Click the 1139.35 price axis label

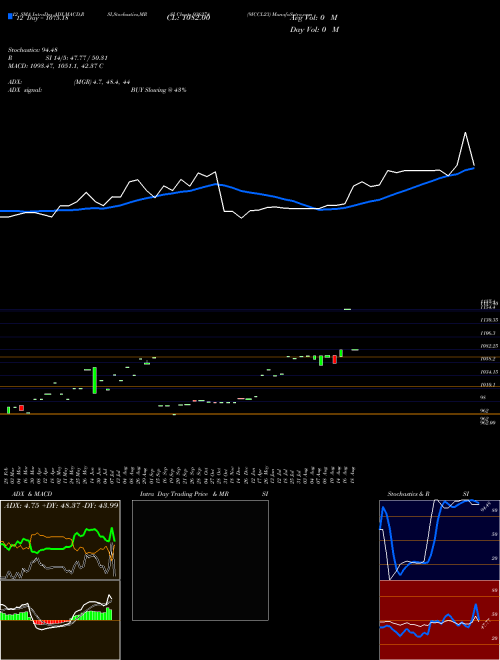point(489,320)
